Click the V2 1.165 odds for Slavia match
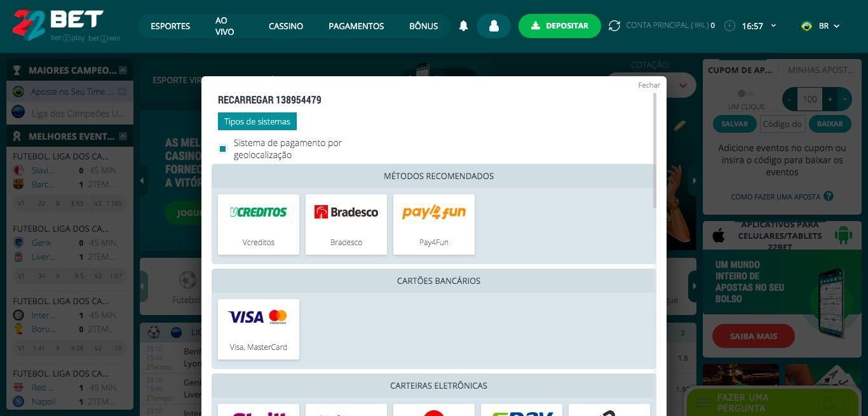This screenshot has width=868, height=416. tap(108, 203)
